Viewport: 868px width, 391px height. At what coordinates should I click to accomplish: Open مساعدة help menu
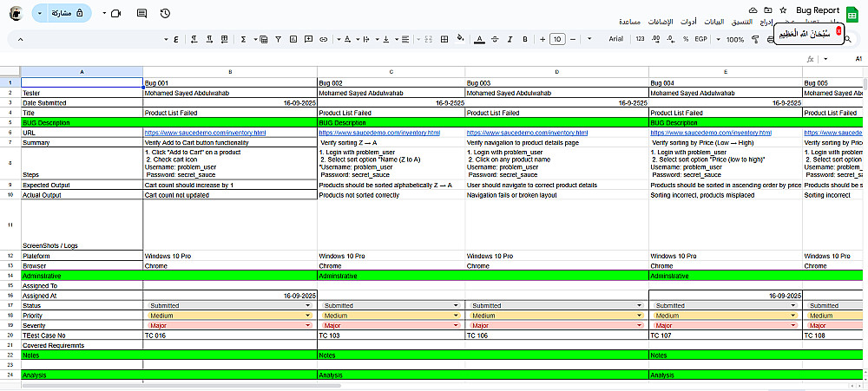[x=630, y=23]
